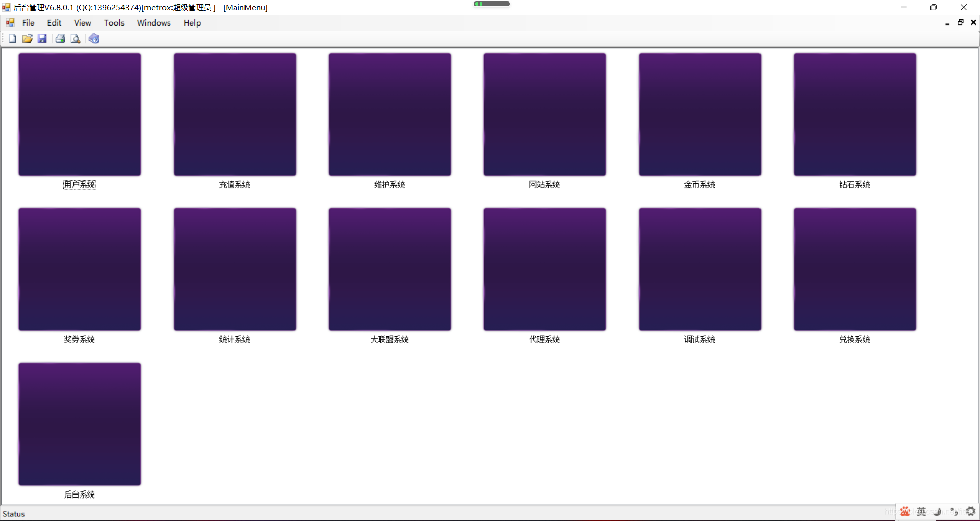Click the 金币系统 label text
The image size is (980, 521).
tap(700, 185)
